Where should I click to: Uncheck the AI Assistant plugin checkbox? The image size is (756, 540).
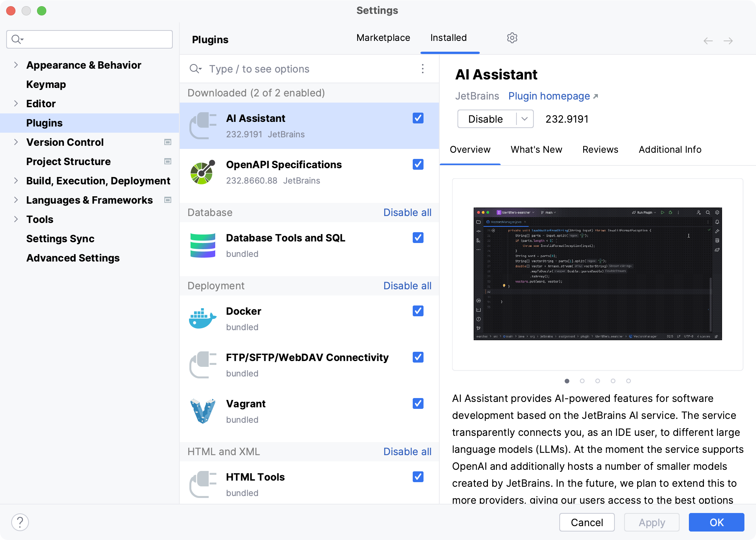(418, 118)
